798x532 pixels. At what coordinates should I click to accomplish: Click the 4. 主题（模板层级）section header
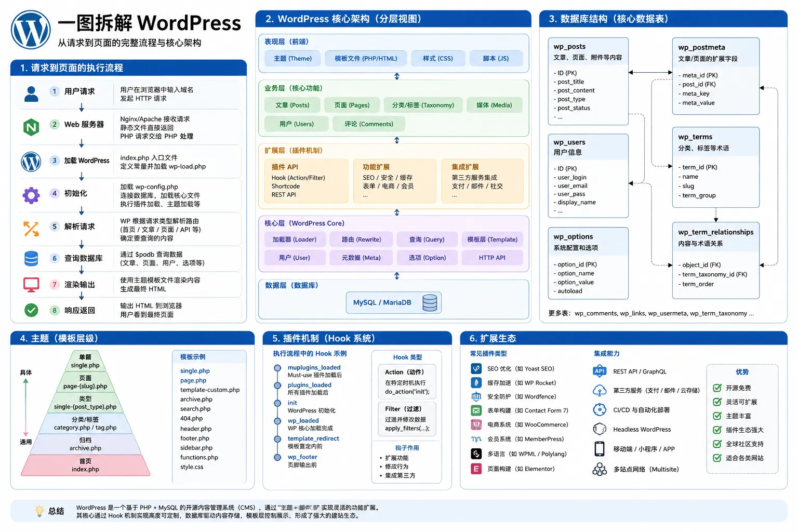coord(132,338)
